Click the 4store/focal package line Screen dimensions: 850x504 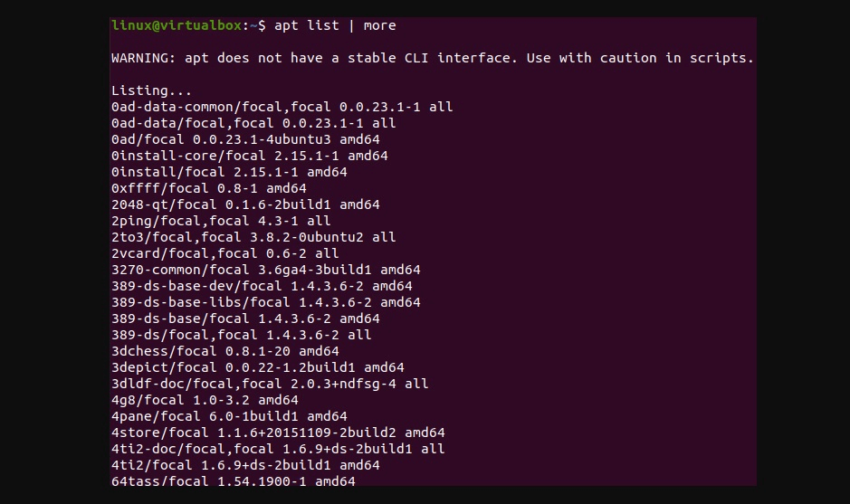pos(278,432)
